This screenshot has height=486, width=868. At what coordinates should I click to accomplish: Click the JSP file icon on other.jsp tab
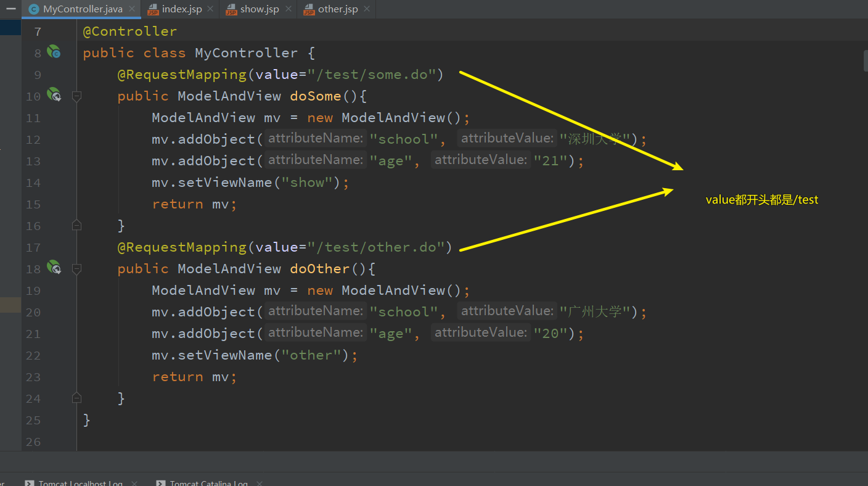309,9
